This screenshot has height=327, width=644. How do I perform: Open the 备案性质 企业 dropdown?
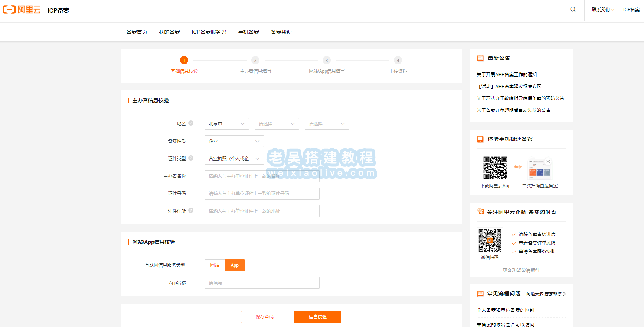point(234,141)
